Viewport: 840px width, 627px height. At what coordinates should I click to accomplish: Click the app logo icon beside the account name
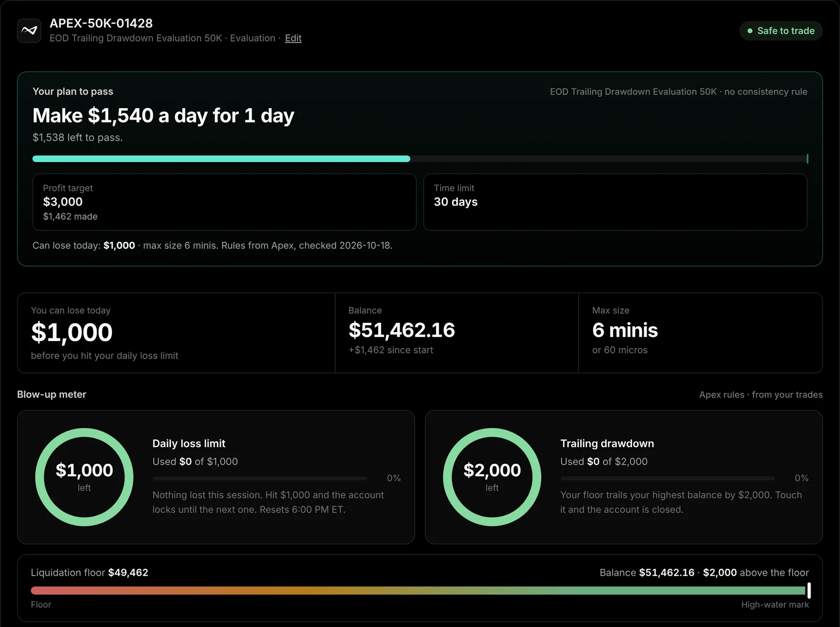(29, 30)
